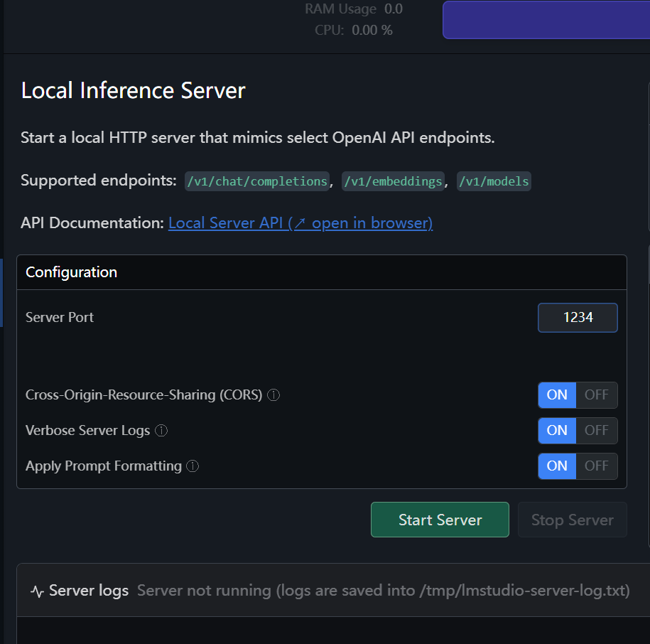Click the pulse icon beside Server logs
The width and height of the screenshot is (650, 644).
(37, 591)
